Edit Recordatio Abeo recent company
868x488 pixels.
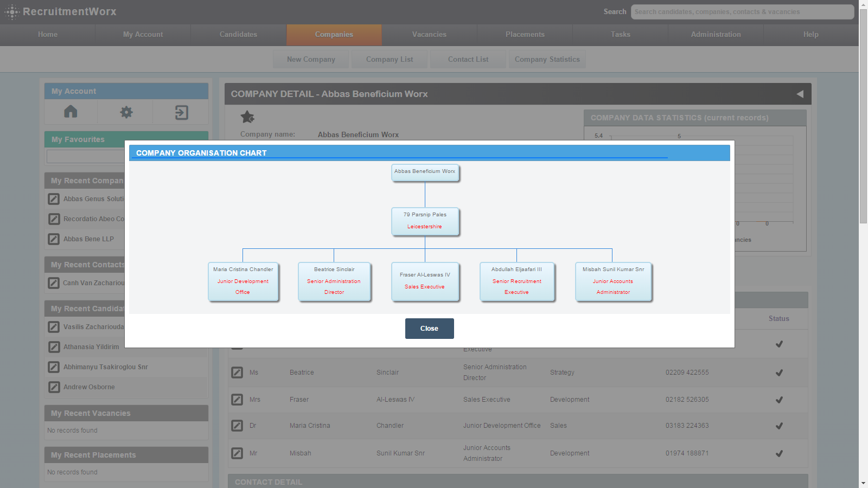click(54, 219)
